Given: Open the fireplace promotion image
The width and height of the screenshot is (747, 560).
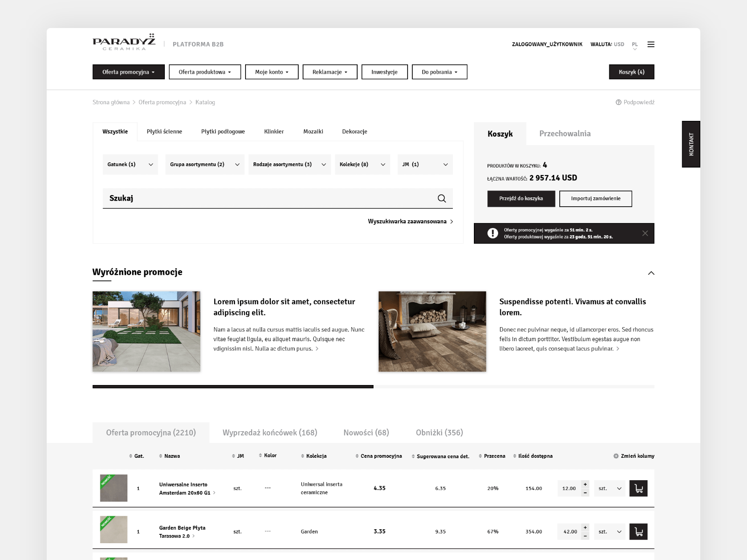Looking at the screenshot, I should tap(432, 331).
